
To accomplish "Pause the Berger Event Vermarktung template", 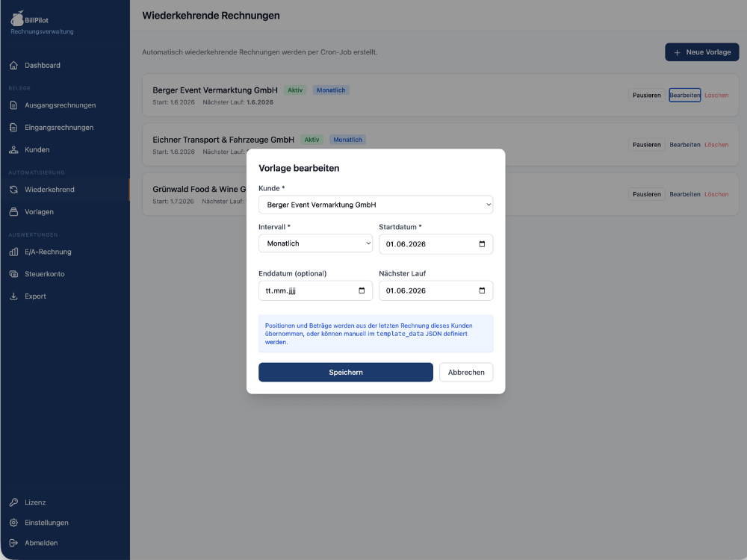I will click(x=646, y=96).
